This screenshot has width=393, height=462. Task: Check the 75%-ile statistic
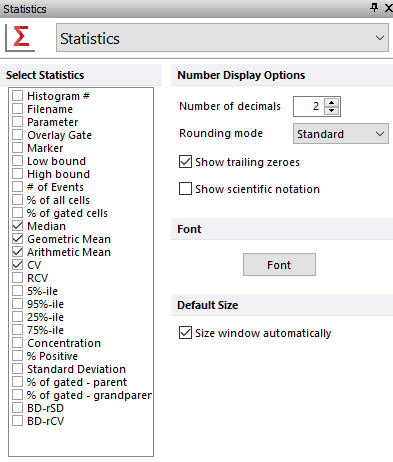17,330
